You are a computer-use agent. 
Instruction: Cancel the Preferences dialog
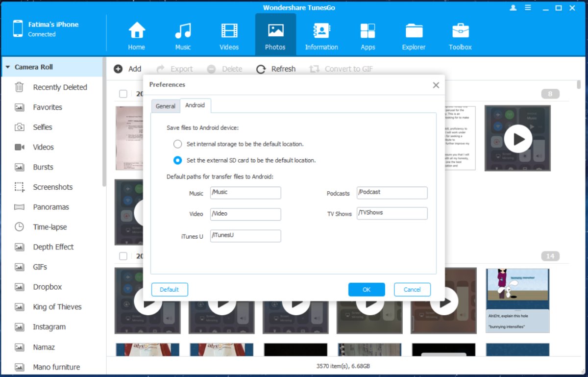(412, 290)
